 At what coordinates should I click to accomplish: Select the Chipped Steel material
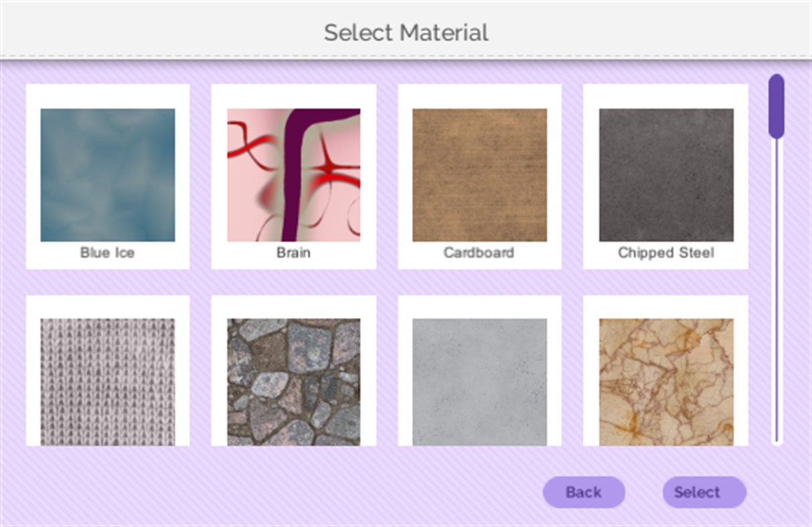point(666,175)
